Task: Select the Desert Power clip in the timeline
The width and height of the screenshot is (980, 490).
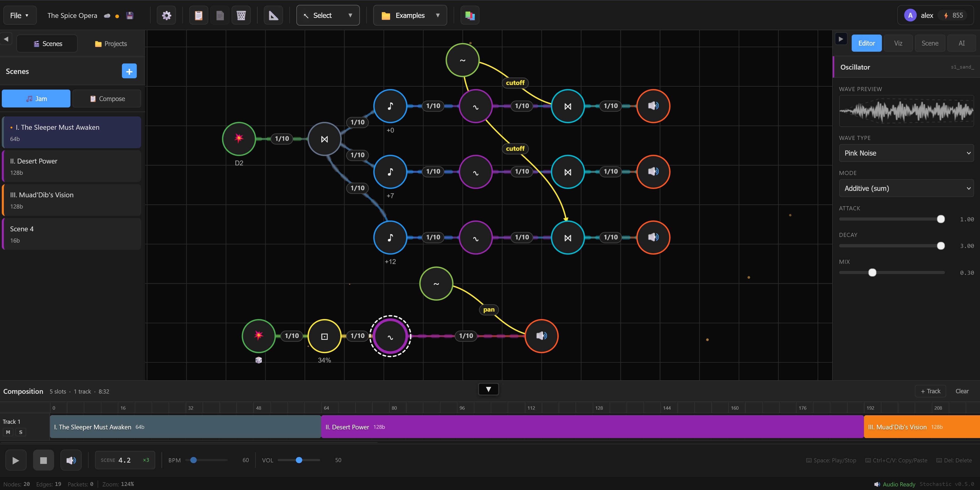Action: pos(590,427)
